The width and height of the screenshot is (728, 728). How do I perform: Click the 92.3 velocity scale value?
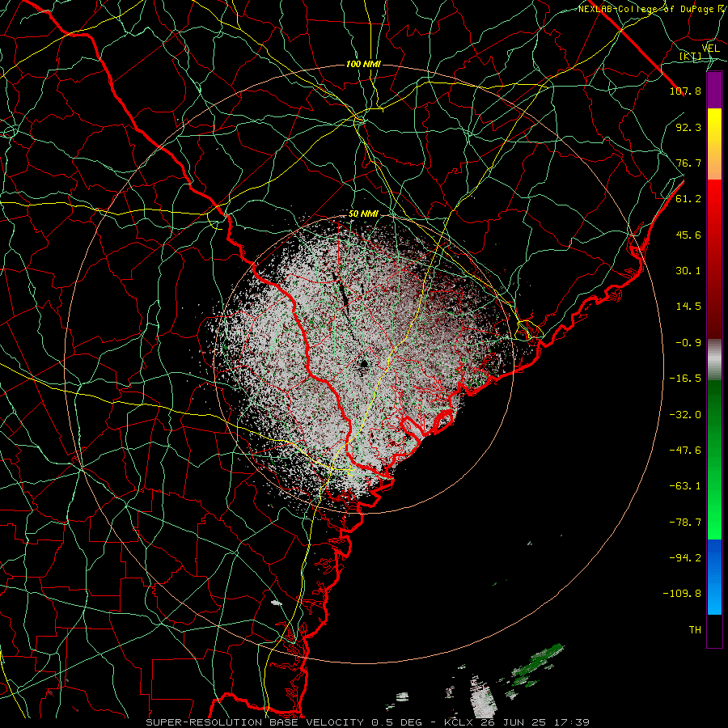[x=688, y=127]
